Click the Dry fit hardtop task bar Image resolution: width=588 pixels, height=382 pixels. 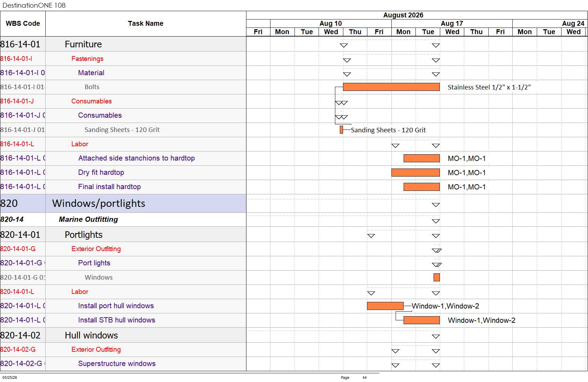point(415,172)
